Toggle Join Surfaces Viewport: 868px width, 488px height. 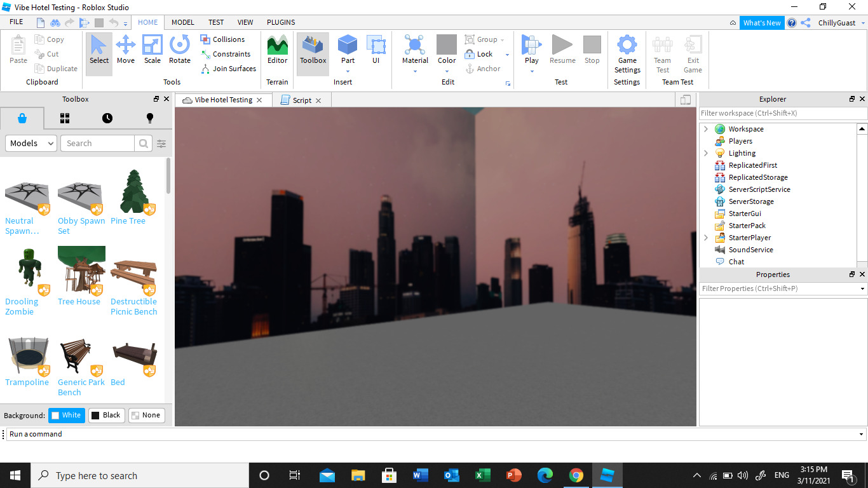point(228,69)
